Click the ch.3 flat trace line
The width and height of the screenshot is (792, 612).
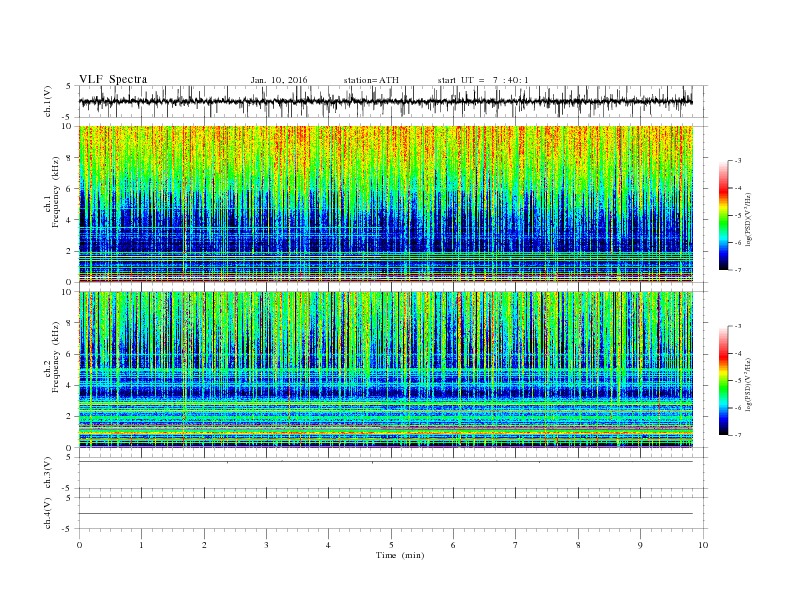(x=386, y=462)
